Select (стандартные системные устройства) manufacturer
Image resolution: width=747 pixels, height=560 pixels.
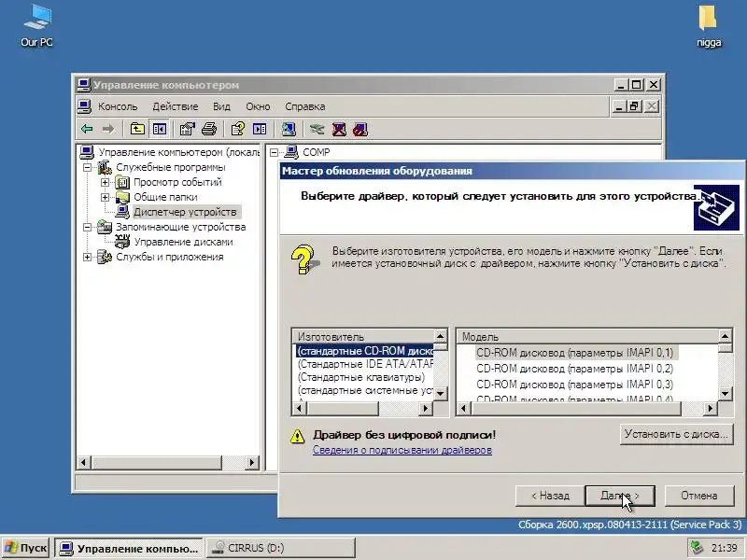pos(364,390)
